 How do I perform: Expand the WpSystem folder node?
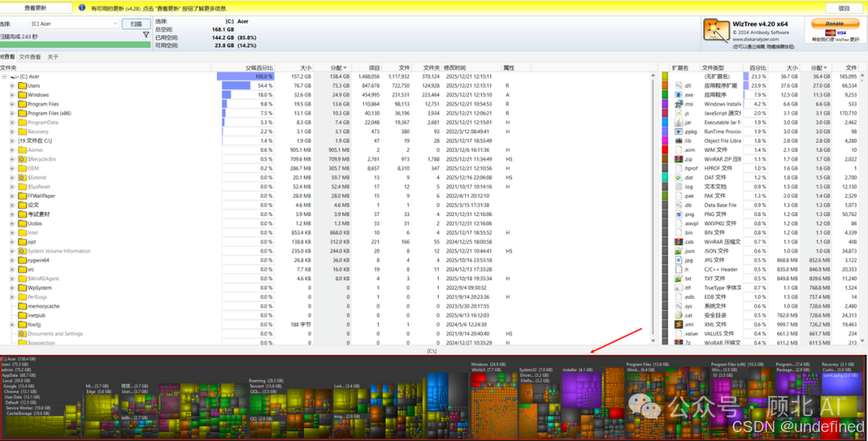pyautogui.click(x=12, y=288)
